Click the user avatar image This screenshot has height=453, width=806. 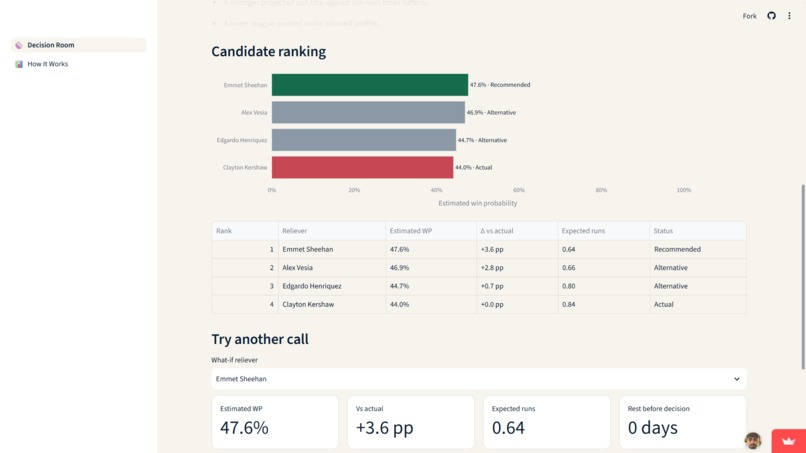753,440
